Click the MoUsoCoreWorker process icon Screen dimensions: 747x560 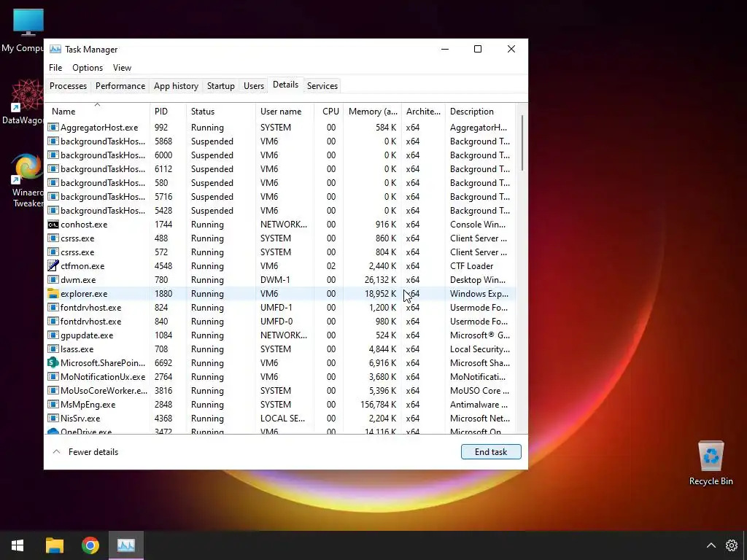point(53,391)
